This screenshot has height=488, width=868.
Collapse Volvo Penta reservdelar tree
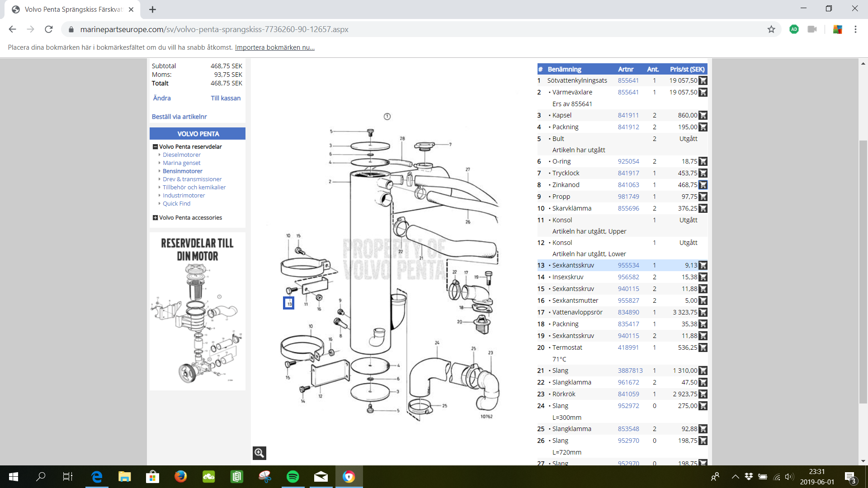[155, 147]
